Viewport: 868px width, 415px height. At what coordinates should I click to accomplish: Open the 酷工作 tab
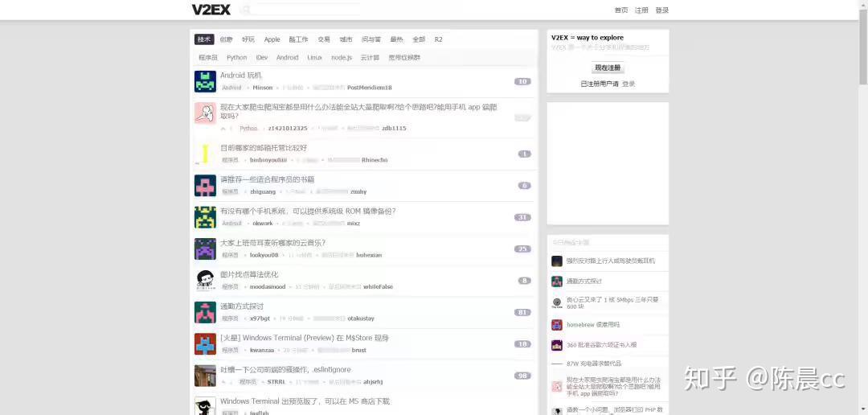tap(298, 39)
